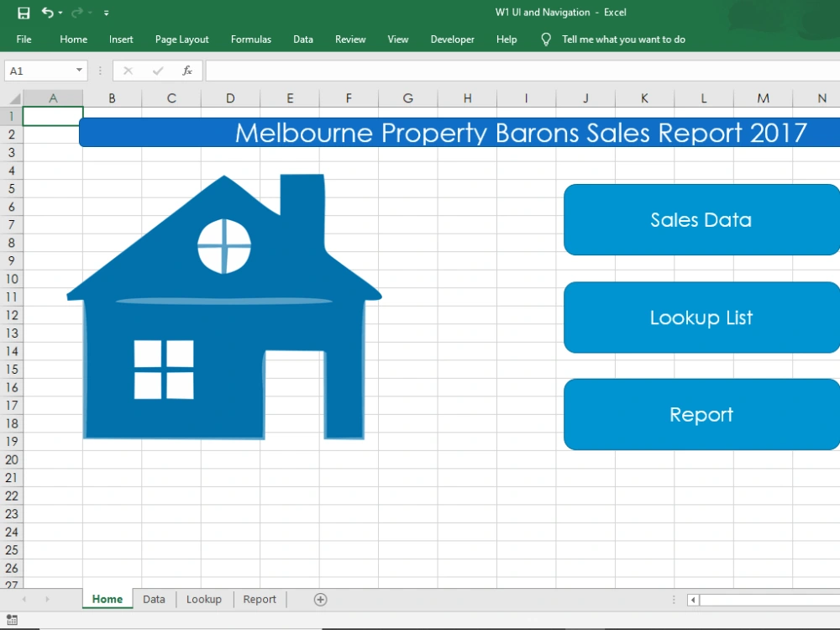Switch to the Developer ribbon tab
Screen dimensions: 840x630
click(x=452, y=39)
